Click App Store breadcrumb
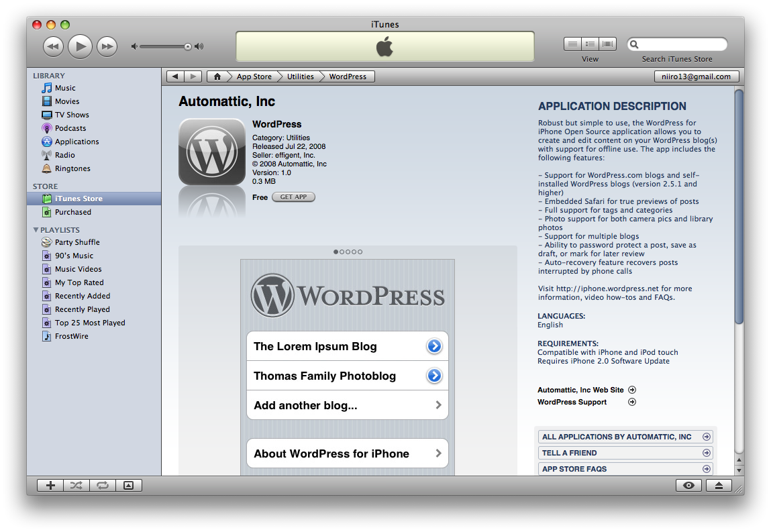Screen dimensions: 771x532 click(x=254, y=76)
